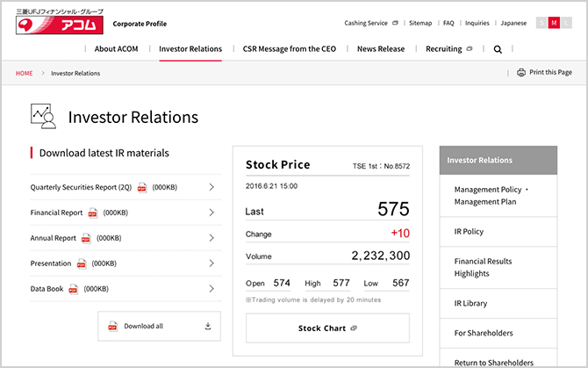Open the Stock Chart button

pyautogui.click(x=327, y=328)
